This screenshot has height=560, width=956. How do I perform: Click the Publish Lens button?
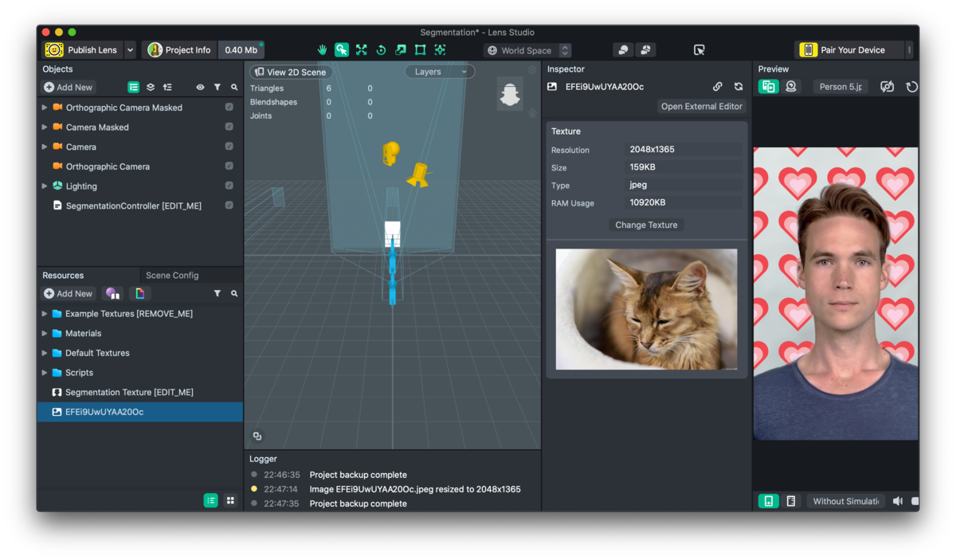point(83,50)
